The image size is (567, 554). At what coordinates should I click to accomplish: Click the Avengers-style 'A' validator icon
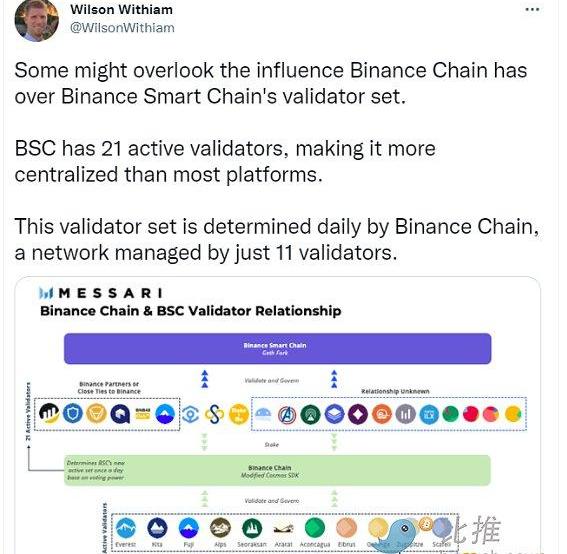point(287,414)
